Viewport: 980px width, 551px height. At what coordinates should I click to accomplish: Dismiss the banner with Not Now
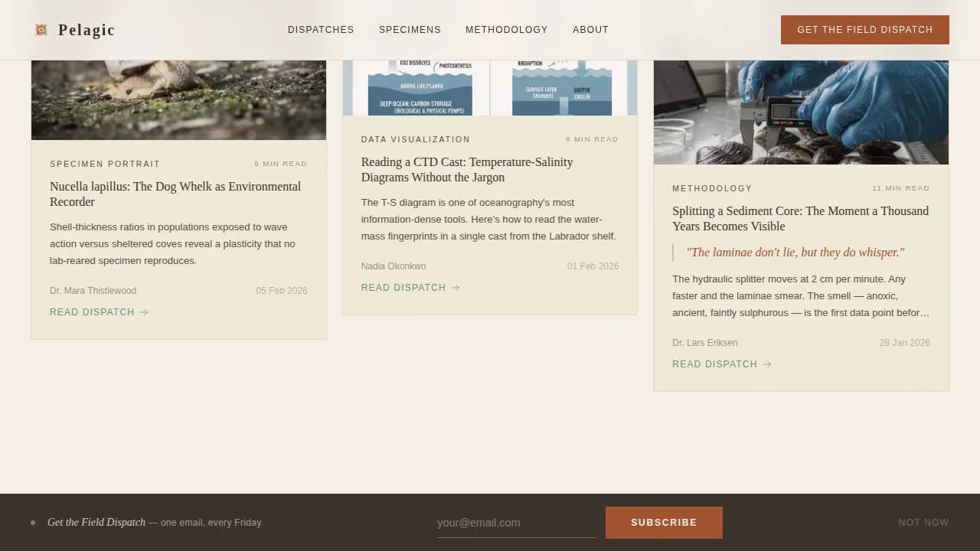tap(923, 523)
